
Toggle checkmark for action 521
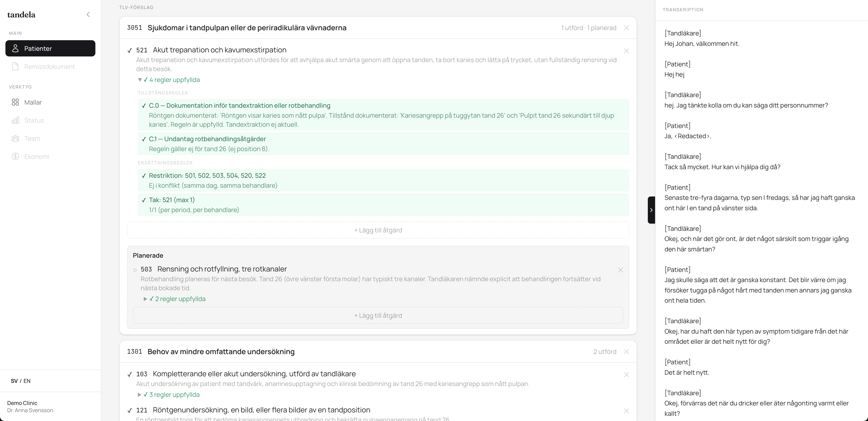pos(130,51)
